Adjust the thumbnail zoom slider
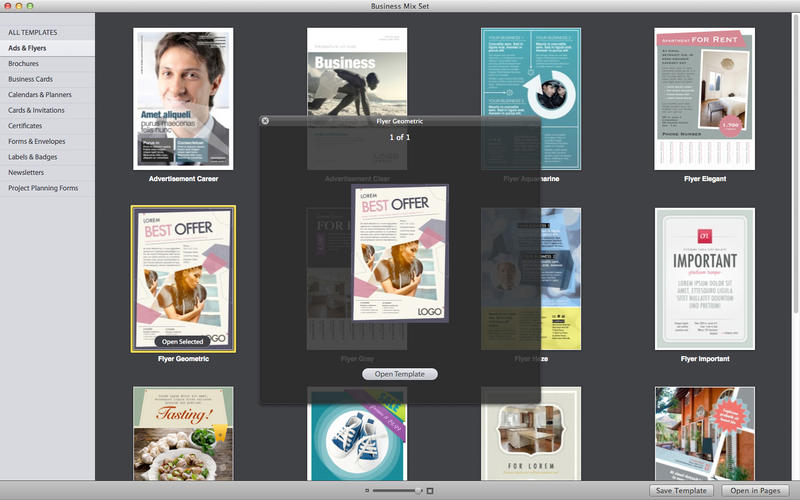This screenshot has width=800, height=500. 397,491
